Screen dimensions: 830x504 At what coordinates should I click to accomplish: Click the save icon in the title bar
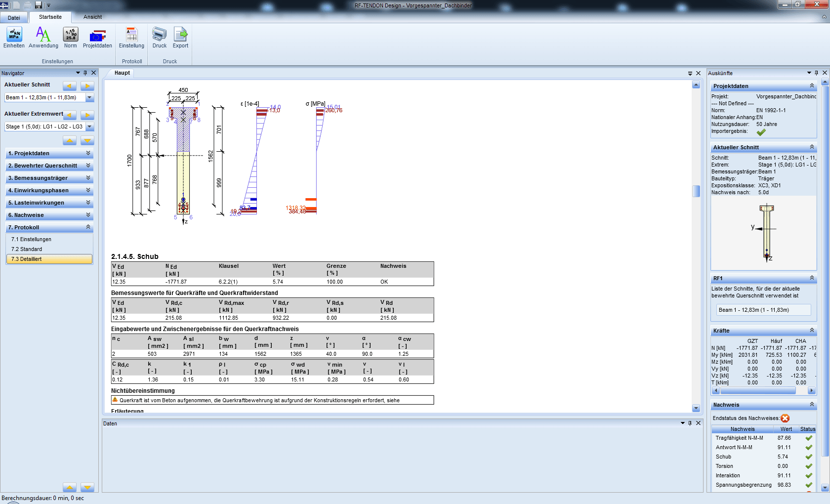point(39,5)
